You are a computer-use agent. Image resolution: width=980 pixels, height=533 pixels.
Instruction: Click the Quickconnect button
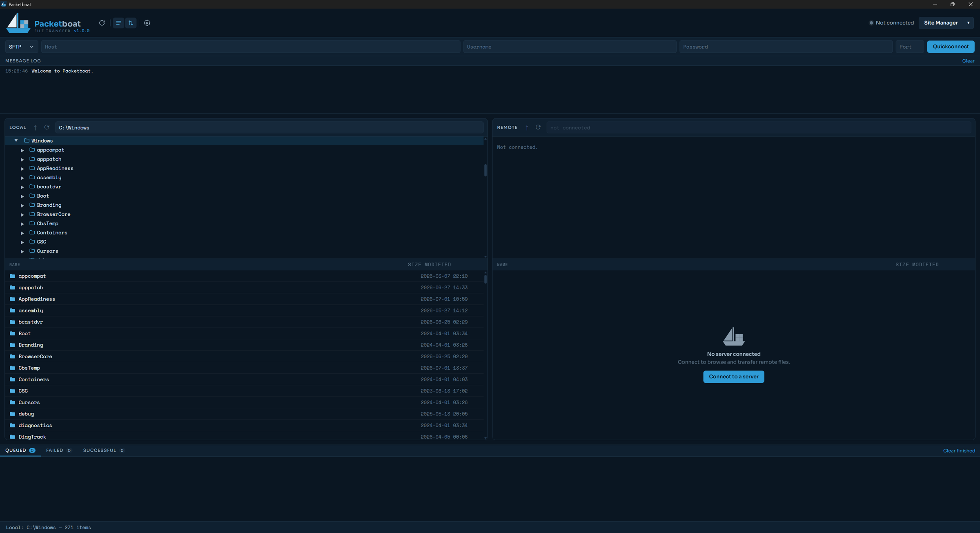(951, 47)
